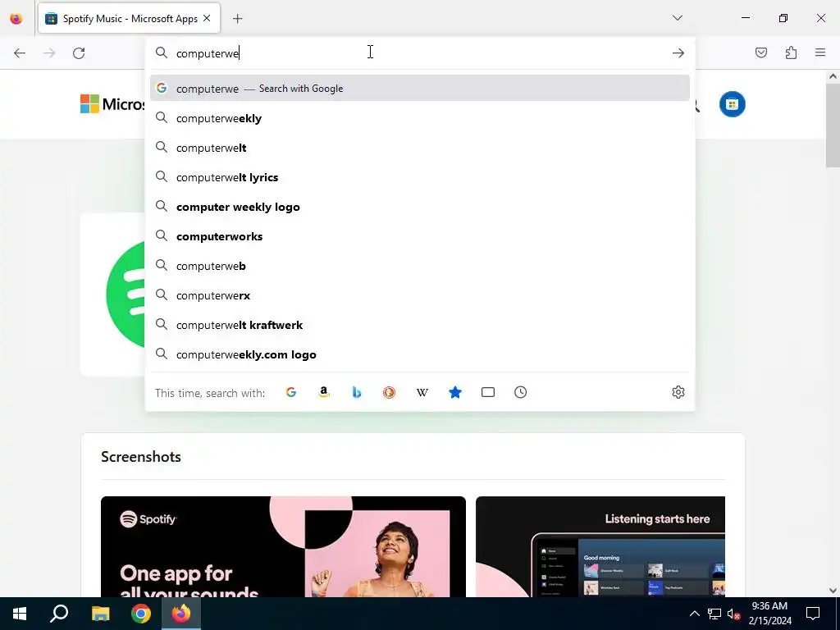Open Save to Pocket

coord(761,52)
